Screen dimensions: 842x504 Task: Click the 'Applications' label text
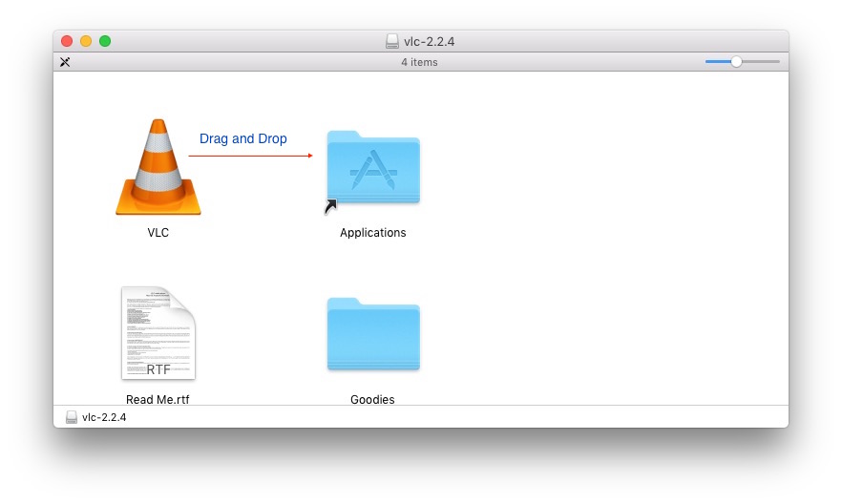coord(372,232)
